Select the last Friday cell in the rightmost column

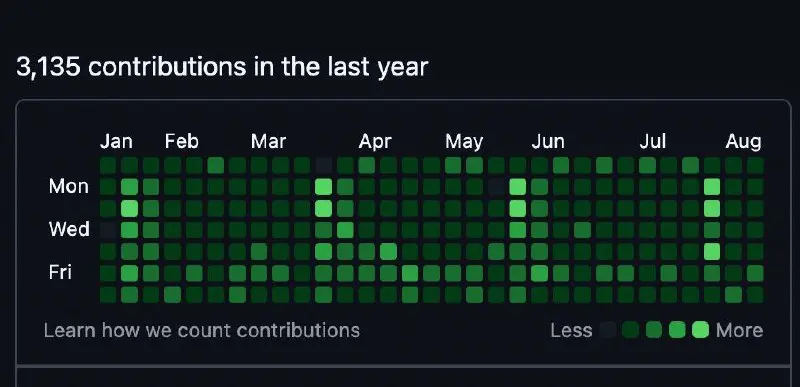coord(755,273)
